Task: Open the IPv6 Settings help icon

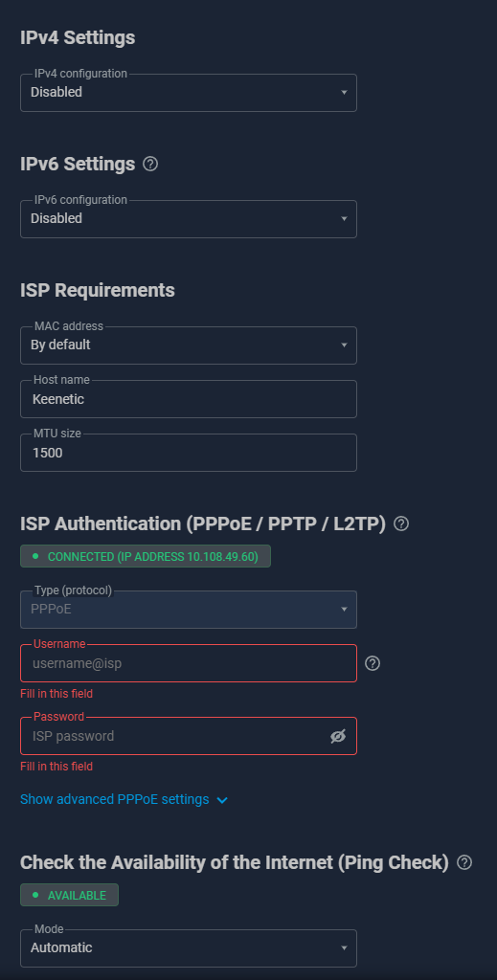Action: coord(150,164)
